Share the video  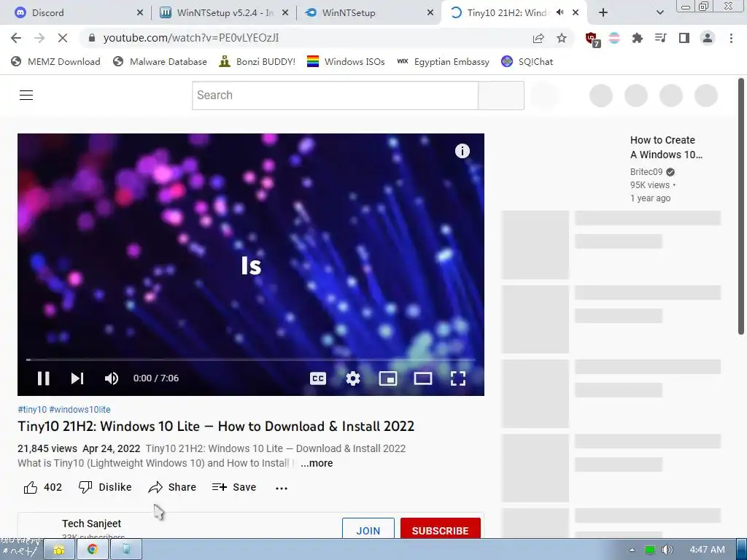(x=172, y=487)
